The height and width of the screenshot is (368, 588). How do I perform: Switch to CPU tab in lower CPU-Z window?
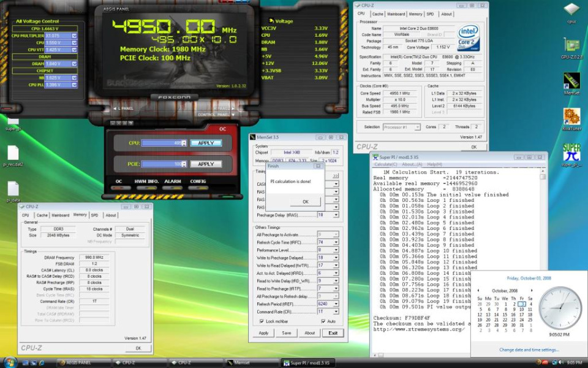(x=26, y=215)
